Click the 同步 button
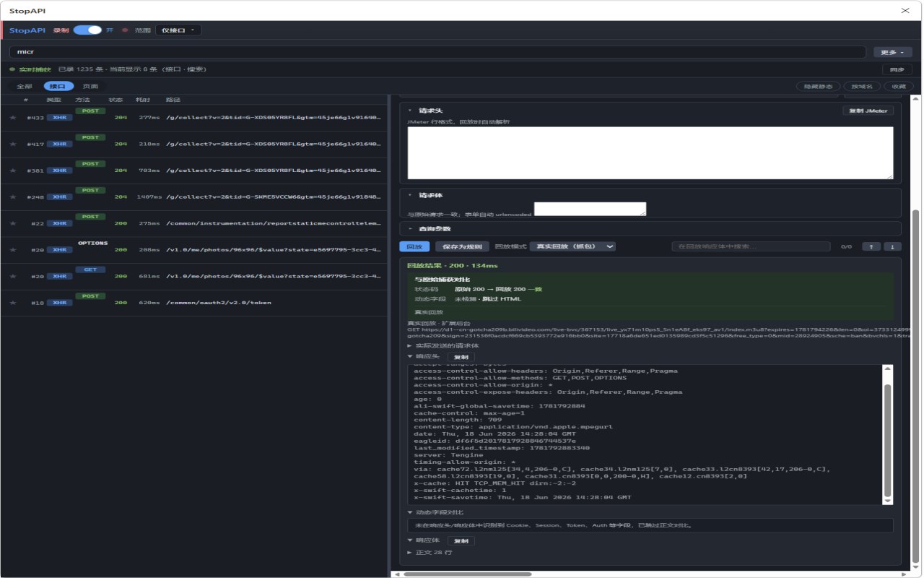 897,69
